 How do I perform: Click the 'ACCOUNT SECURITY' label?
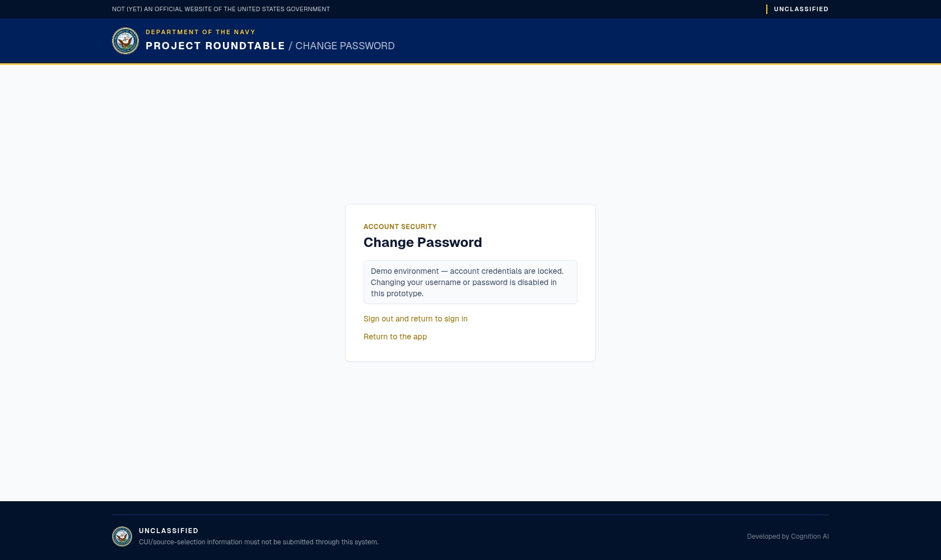click(x=400, y=227)
